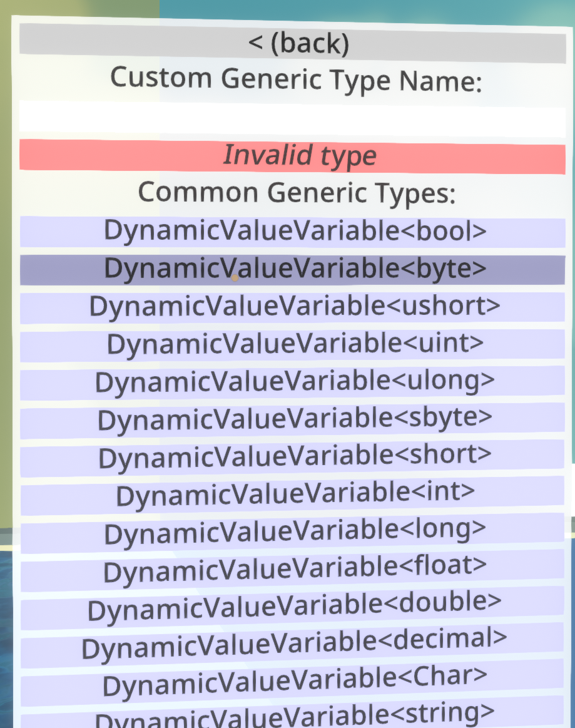Select DynamicValueVariable<bool>

click(x=292, y=232)
